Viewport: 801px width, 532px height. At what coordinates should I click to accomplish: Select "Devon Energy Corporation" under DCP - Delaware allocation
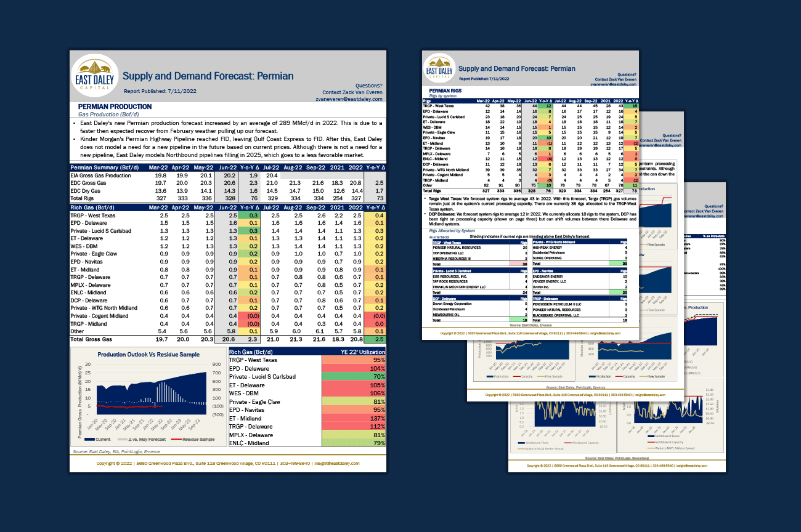[x=452, y=304]
